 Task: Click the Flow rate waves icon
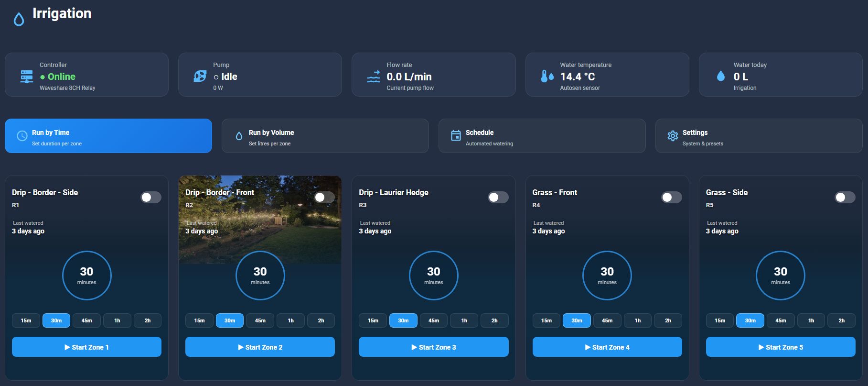[x=374, y=77]
